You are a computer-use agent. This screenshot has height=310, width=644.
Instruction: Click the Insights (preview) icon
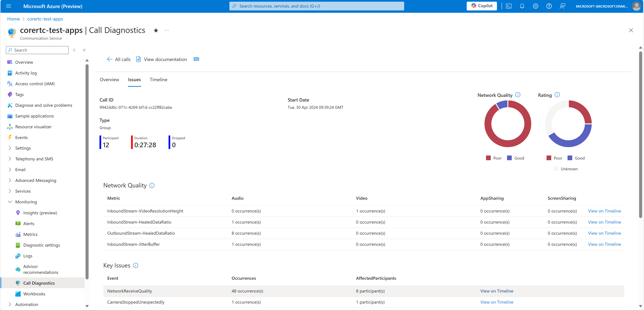pos(18,213)
